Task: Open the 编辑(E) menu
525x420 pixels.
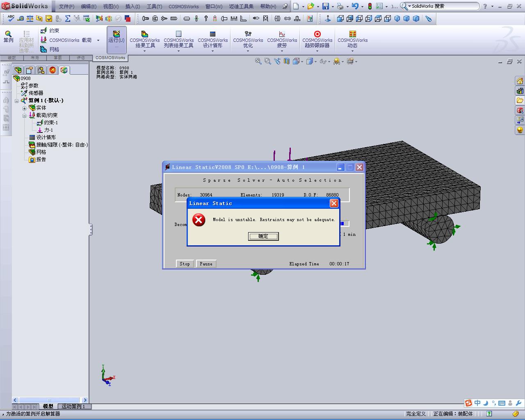Action: click(x=89, y=6)
